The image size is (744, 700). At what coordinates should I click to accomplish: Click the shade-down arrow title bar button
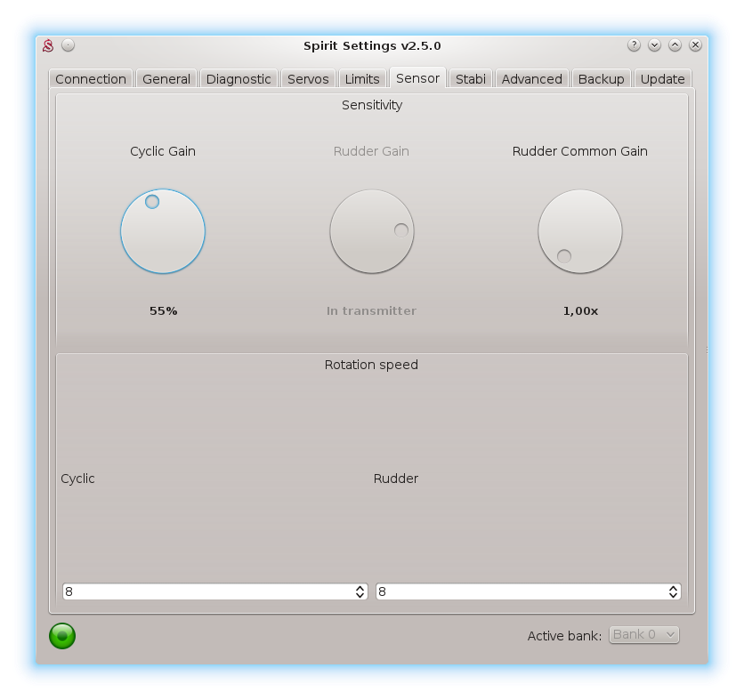point(654,45)
